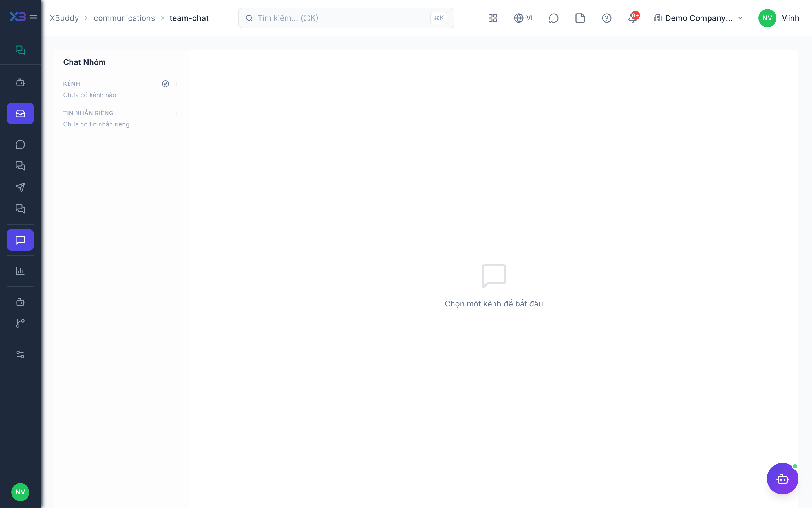Open notifications bell with 9+ badge
The width and height of the screenshot is (812, 508).
(x=633, y=18)
